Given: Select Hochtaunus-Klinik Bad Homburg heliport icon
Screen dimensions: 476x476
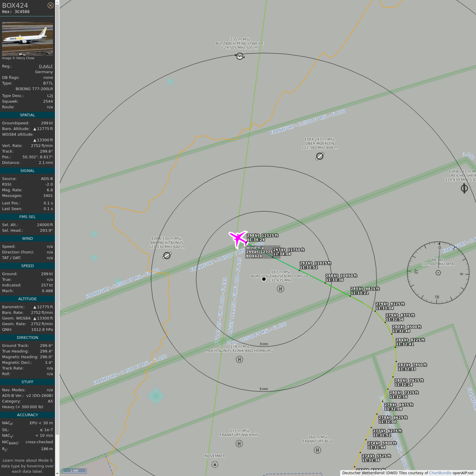Looking at the screenshot, I should pyautogui.click(x=239, y=359).
